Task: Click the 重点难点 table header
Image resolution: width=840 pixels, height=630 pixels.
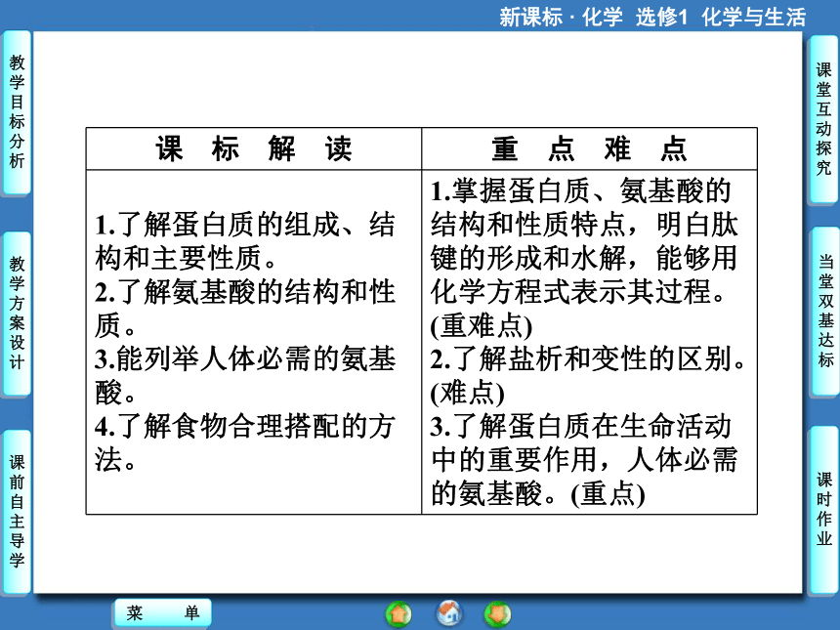Action: click(x=589, y=148)
